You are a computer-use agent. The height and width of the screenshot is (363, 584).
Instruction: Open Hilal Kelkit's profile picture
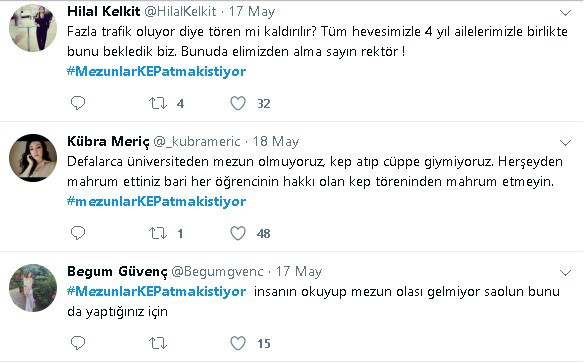pos(33,28)
